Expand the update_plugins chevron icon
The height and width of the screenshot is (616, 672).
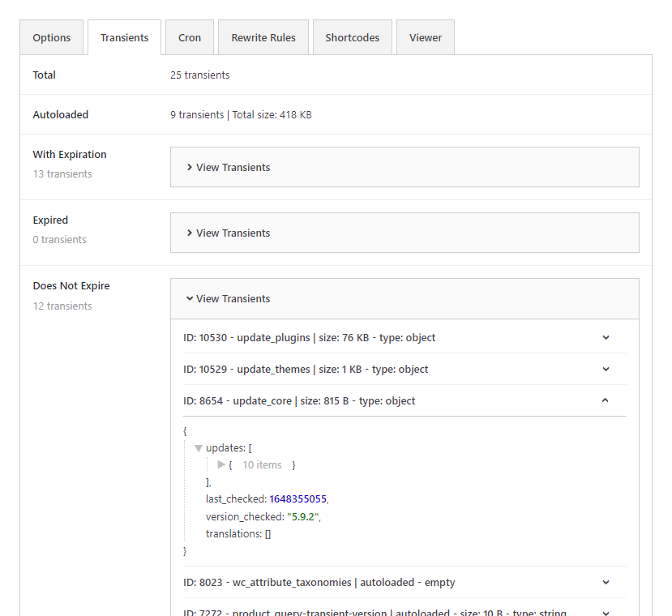click(606, 338)
